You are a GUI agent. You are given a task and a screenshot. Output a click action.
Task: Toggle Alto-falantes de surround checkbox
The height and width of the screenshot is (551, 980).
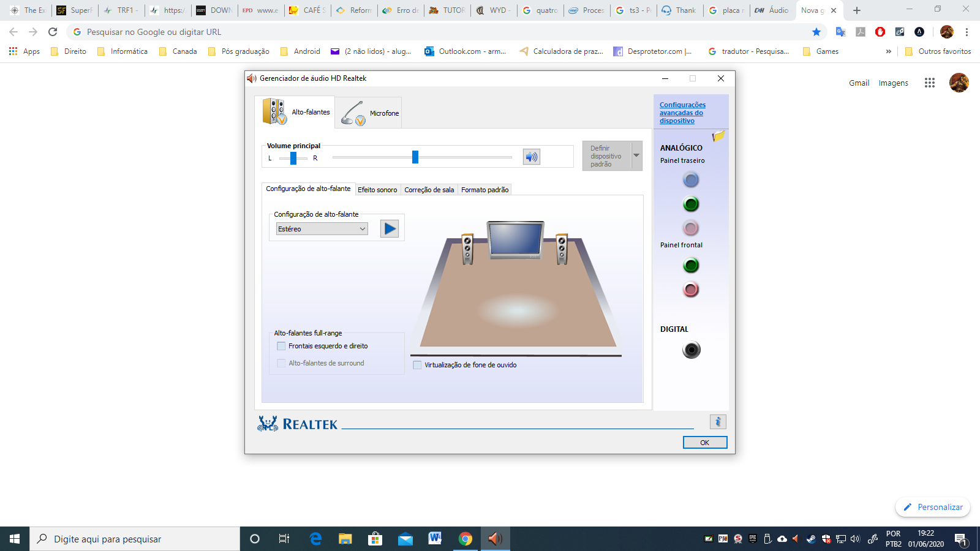(x=281, y=363)
